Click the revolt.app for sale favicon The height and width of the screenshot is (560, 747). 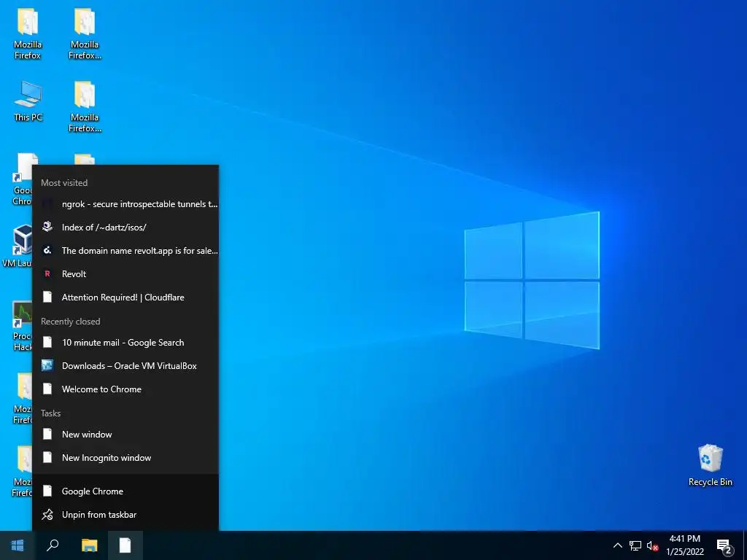click(47, 250)
